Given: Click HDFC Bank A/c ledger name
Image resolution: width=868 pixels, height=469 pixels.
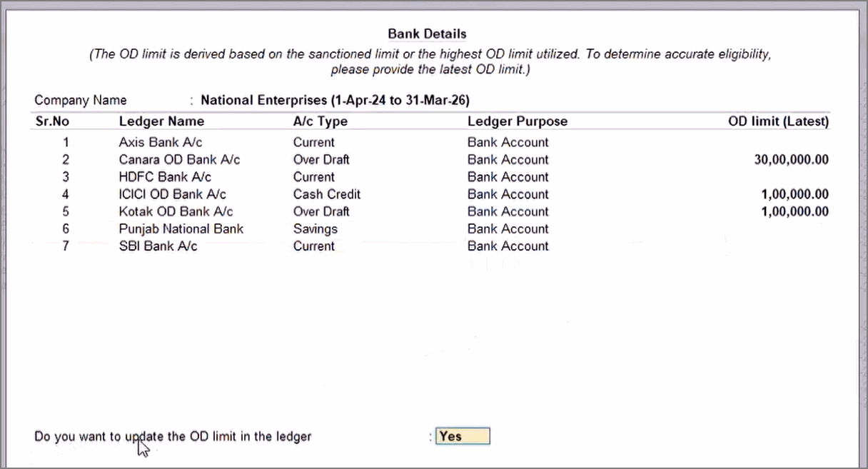Looking at the screenshot, I should click(x=165, y=177).
